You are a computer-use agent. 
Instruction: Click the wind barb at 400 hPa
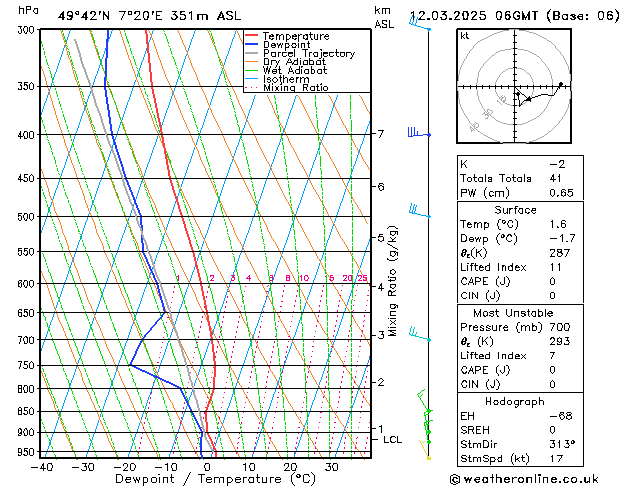pos(418,132)
